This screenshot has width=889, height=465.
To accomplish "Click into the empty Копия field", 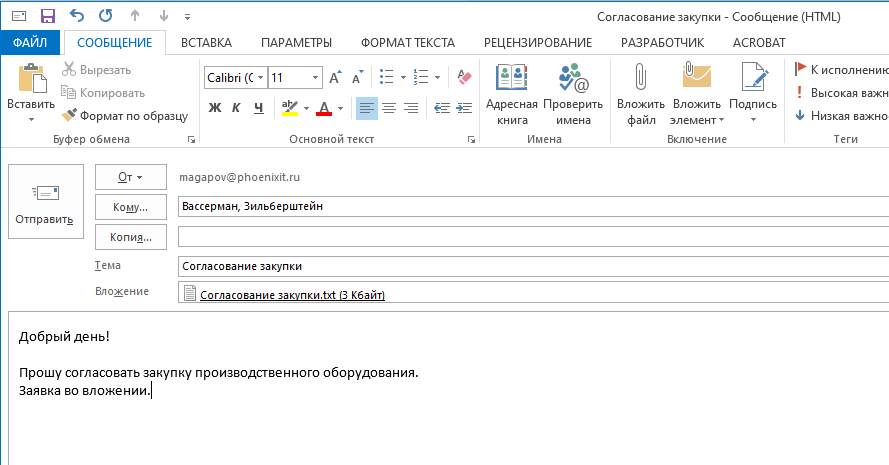I will 533,236.
